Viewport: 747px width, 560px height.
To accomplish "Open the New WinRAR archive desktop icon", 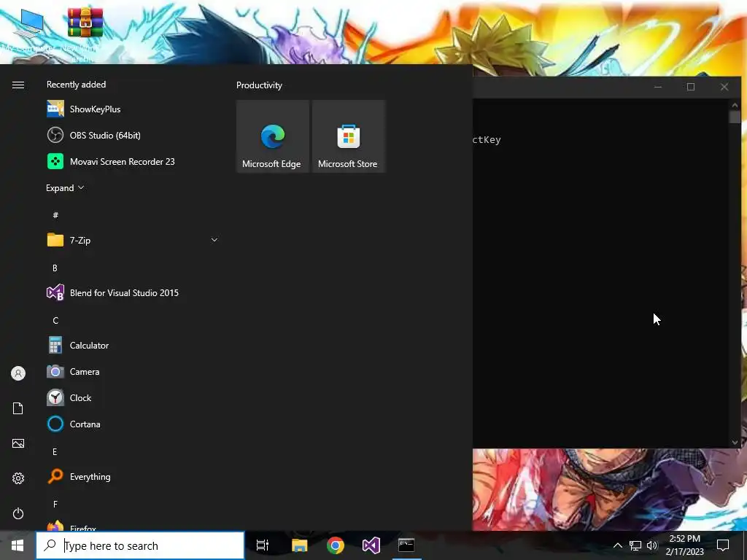I will coord(85,34).
